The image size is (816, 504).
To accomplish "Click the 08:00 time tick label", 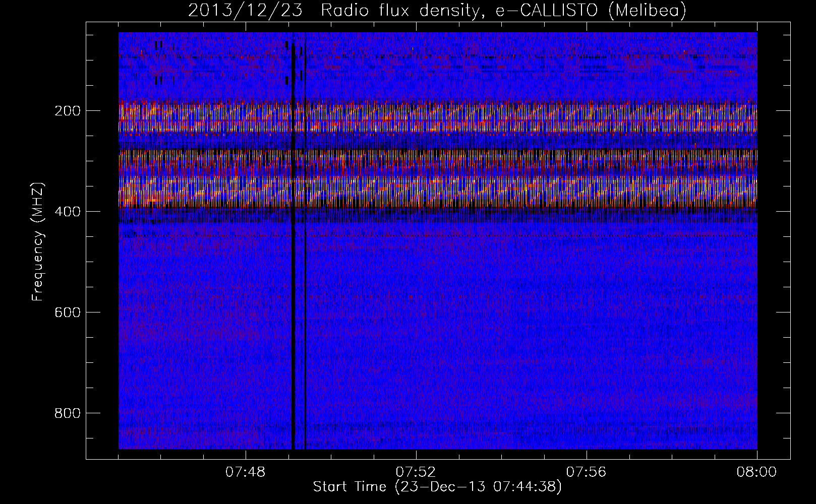I will pos(756,472).
